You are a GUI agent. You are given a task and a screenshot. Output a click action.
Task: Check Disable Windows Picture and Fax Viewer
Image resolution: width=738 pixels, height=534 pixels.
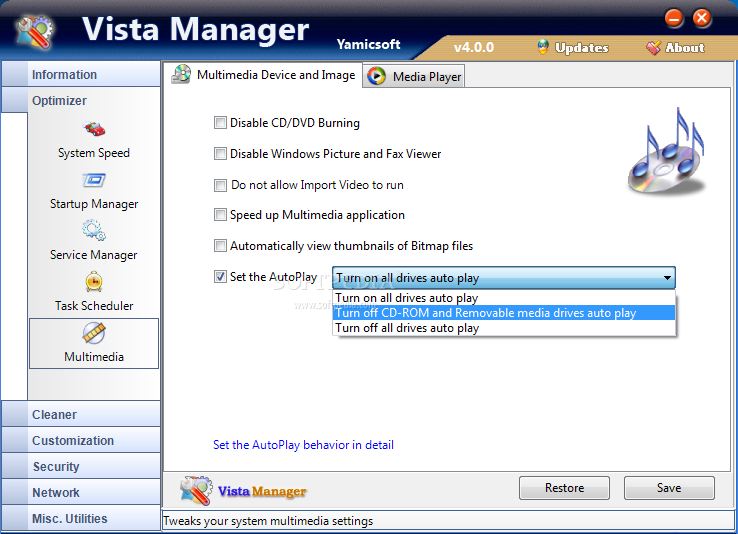coord(220,154)
